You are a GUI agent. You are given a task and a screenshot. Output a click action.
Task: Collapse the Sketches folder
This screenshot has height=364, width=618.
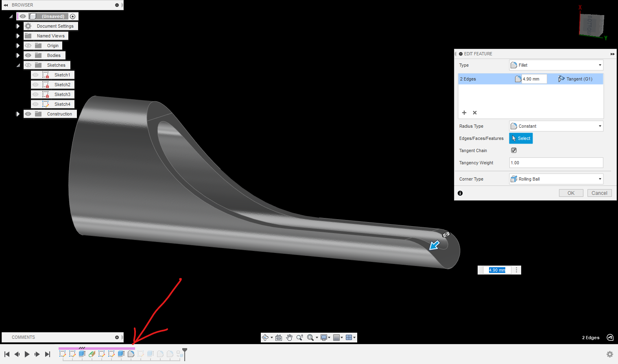point(17,65)
